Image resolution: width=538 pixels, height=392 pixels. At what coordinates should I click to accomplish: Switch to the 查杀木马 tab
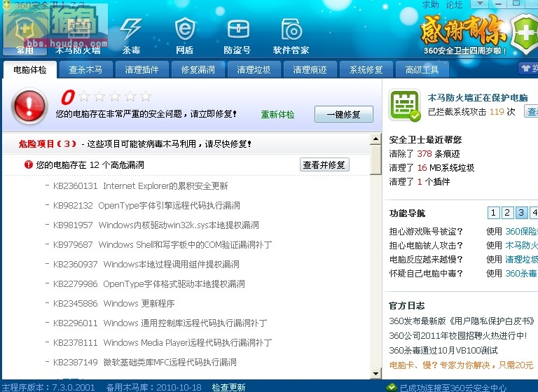tap(85, 69)
